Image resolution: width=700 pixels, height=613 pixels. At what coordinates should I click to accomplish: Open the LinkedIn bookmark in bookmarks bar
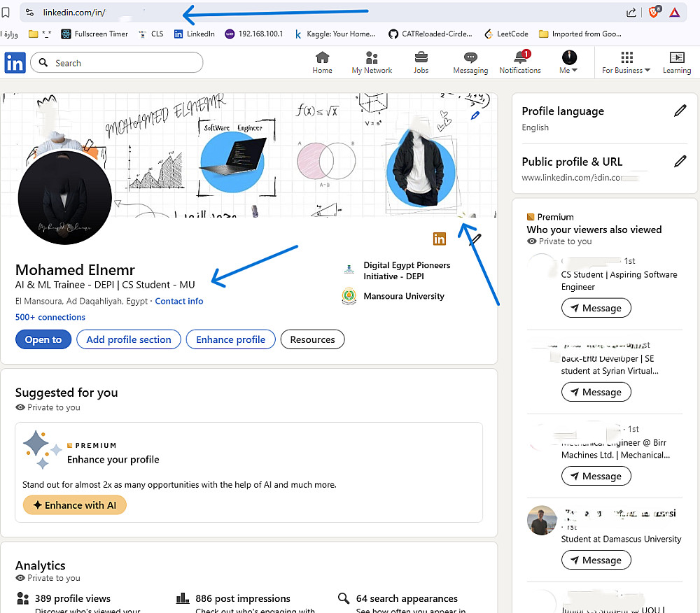pyautogui.click(x=194, y=34)
